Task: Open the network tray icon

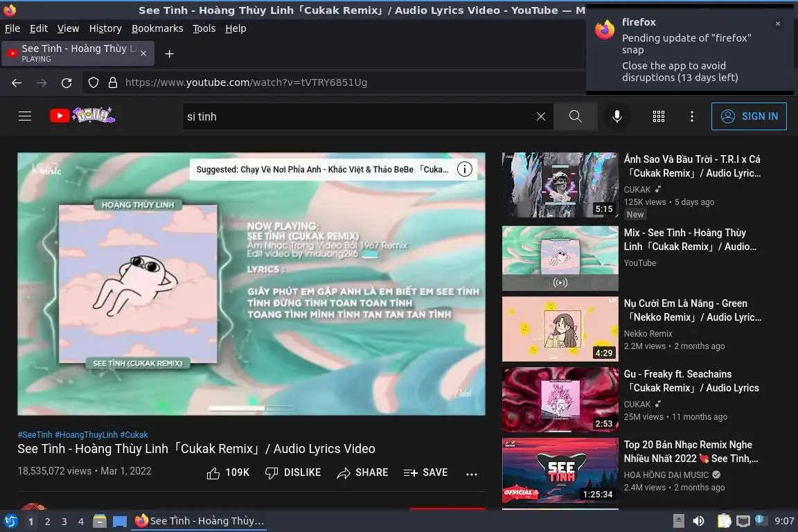Action: click(x=743, y=521)
